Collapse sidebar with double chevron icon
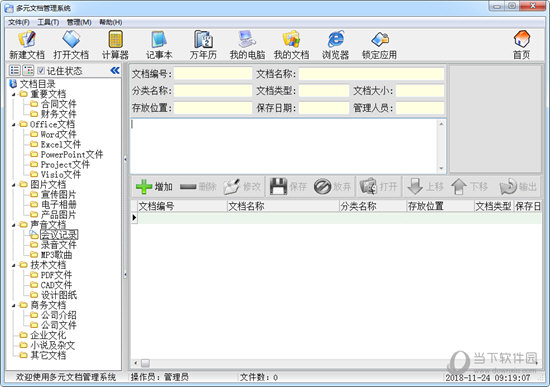Screen dimensions: 550x387 (x=115, y=71)
